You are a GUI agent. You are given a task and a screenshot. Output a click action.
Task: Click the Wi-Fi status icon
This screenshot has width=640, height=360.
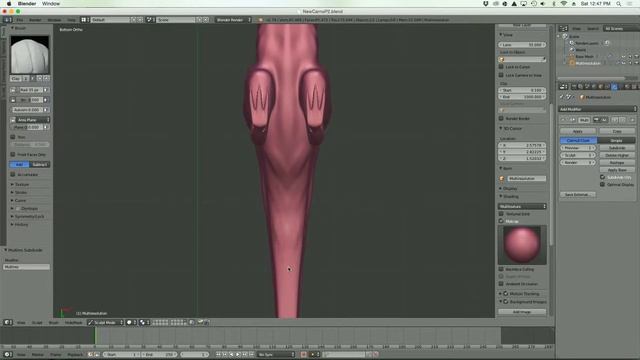click(564, 4)
